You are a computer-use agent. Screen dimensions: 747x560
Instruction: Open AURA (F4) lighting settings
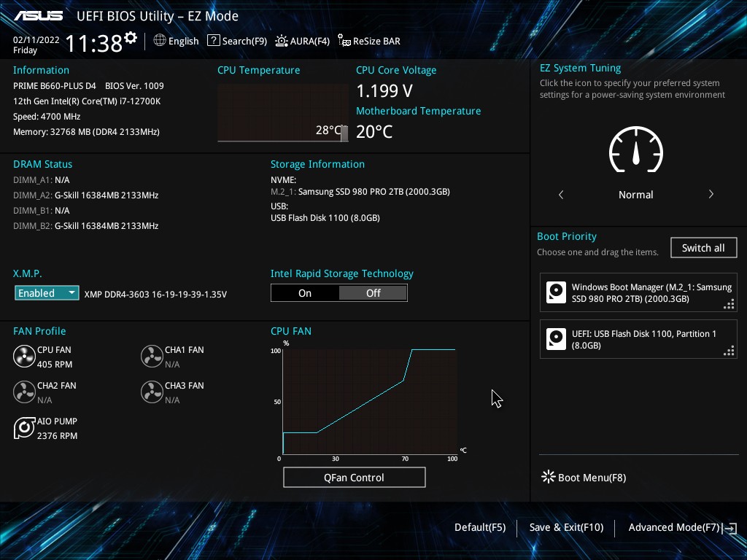(x=302, y=41)
